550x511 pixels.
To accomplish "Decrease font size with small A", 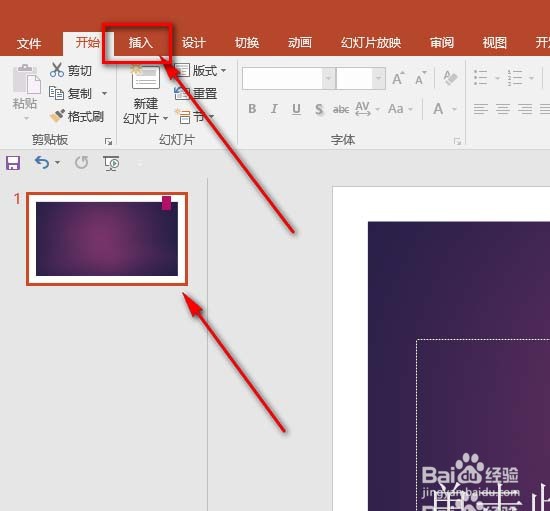I will [421, 79].
